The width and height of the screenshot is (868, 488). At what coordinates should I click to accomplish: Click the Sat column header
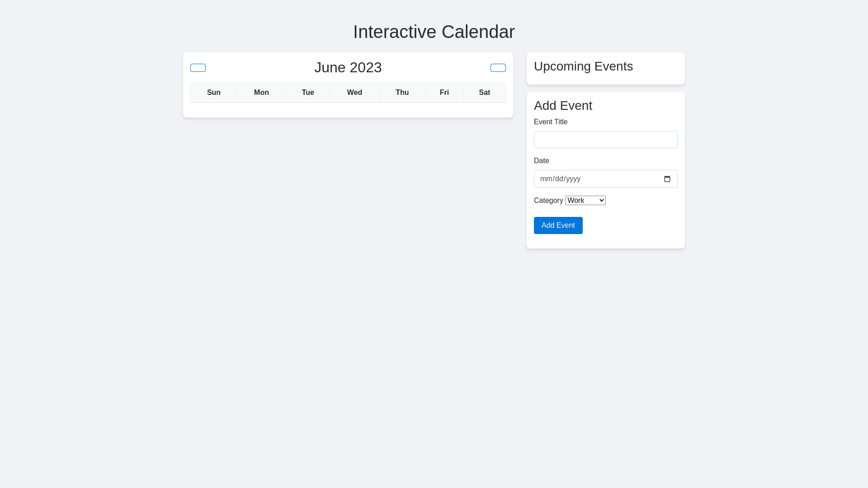pyautogui.click(x=484, y=93)
